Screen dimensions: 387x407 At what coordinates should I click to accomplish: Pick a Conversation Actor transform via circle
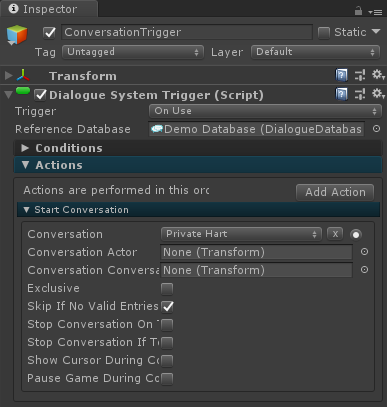click(364, 252)
